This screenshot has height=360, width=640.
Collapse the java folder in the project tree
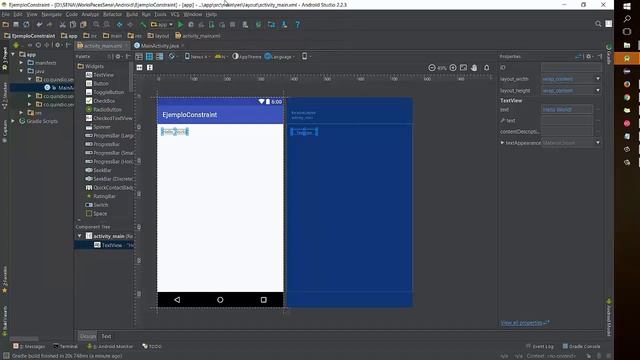pos(21,71)
